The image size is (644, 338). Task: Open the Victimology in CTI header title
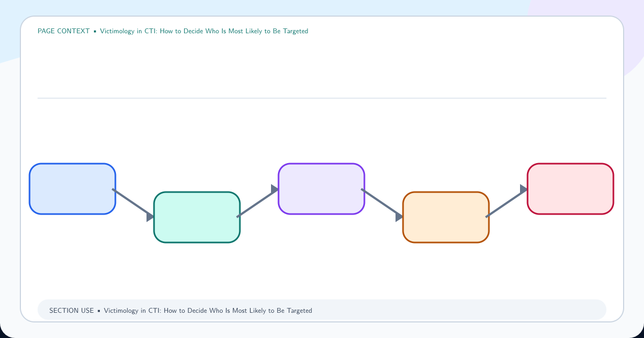(x=204, y=31)
